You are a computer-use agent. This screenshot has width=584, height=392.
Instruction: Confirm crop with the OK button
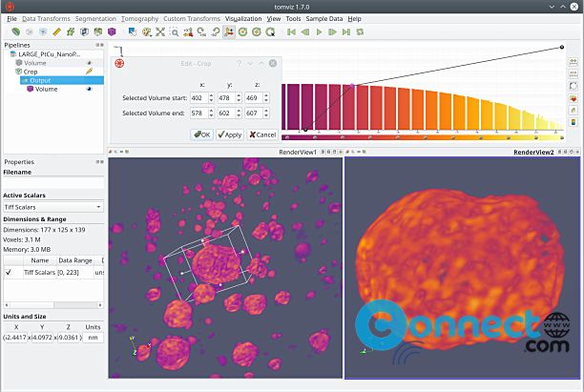click(x=202, y=134)
